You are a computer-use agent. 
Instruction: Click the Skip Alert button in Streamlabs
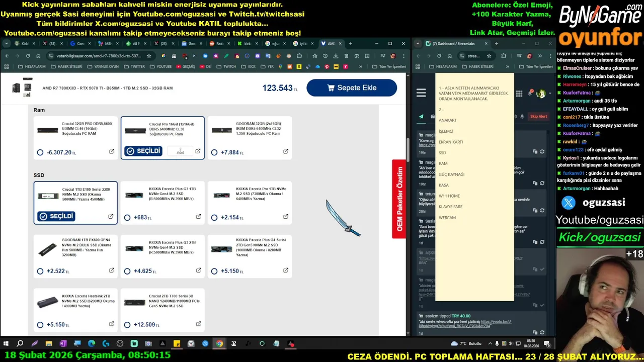point(538,117)
